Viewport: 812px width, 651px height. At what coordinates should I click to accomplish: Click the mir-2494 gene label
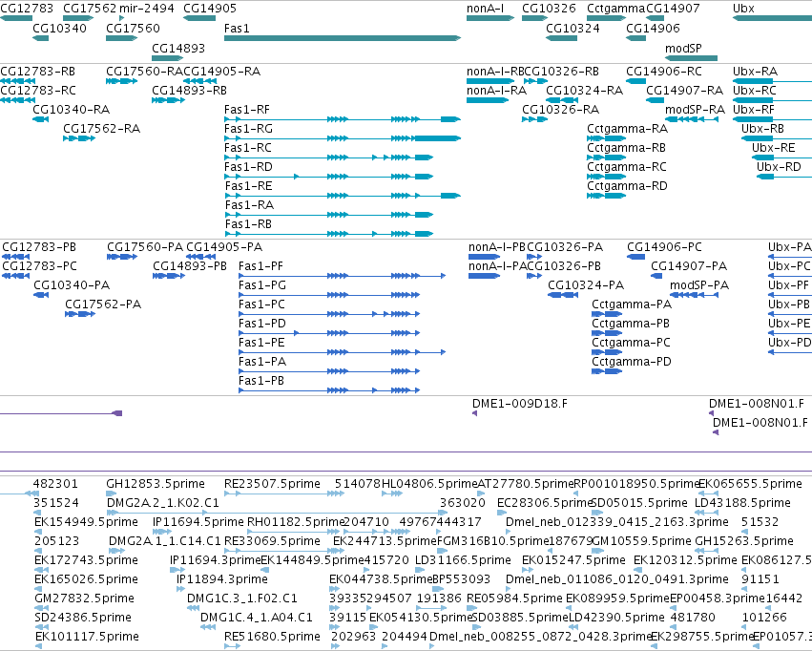pos(147,9)
